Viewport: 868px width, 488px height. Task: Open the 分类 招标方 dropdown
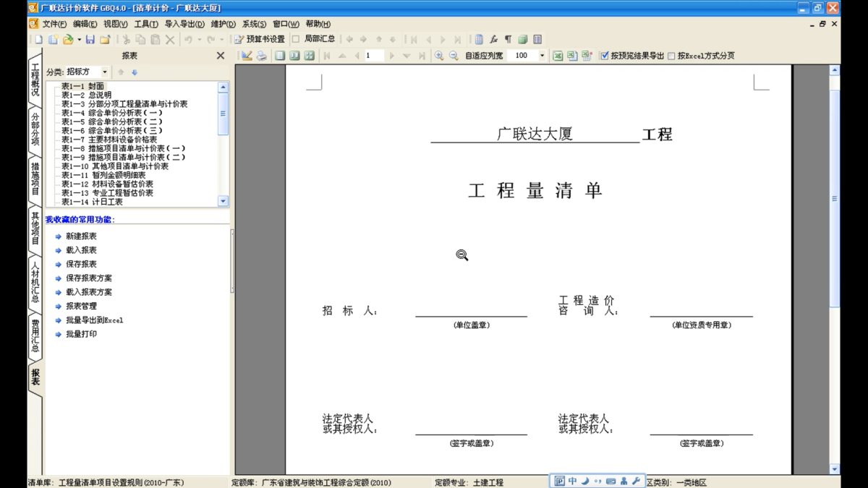point(105,72)
